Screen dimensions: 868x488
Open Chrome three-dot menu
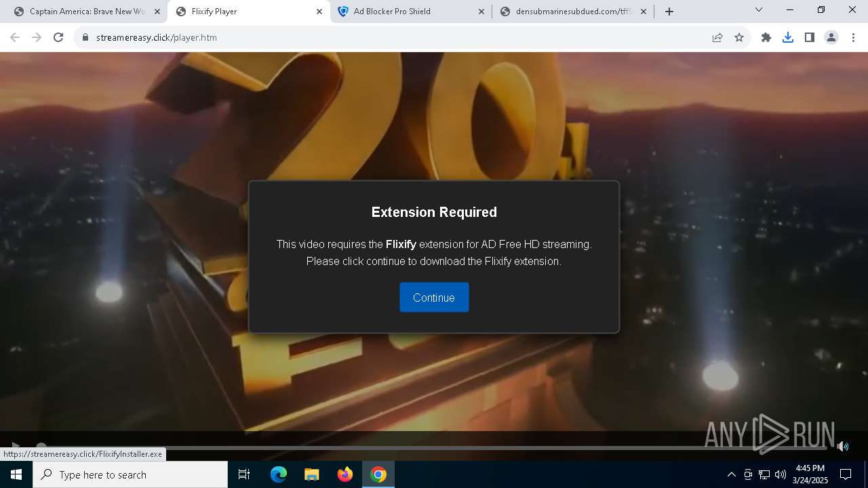click(853, 37)
